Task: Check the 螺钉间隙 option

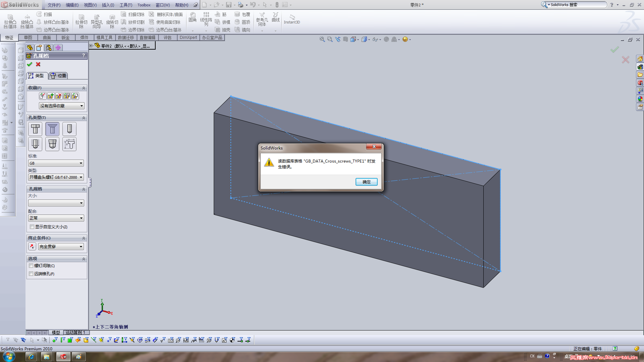Action: click(x=31, y=266)
